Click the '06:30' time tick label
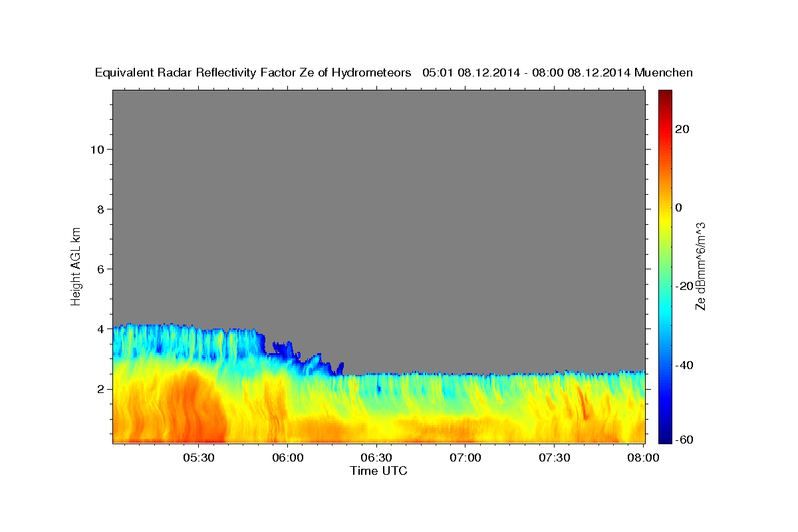798x532 pixels. 376,458
